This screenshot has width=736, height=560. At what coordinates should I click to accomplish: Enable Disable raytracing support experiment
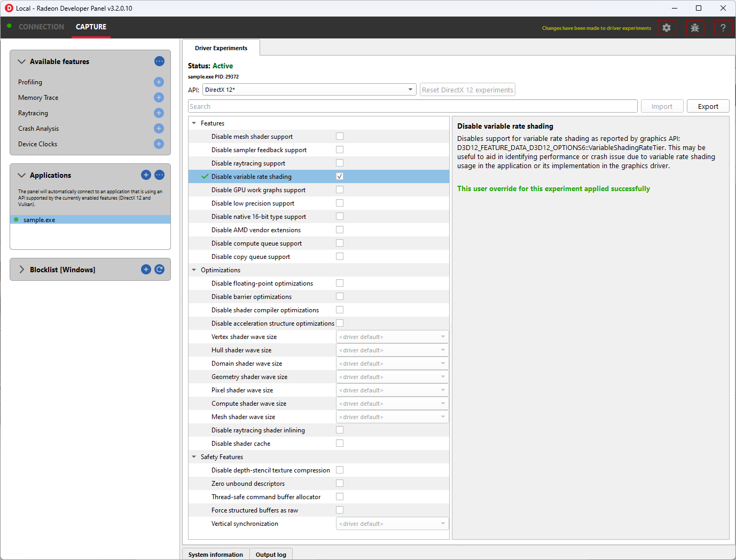click(x=339, y=162)
